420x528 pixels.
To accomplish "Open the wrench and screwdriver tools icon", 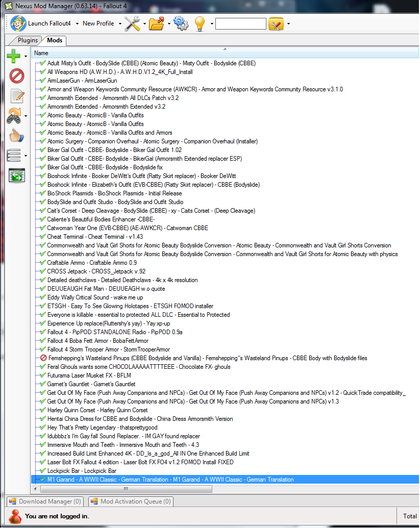I will click(132, 23).
